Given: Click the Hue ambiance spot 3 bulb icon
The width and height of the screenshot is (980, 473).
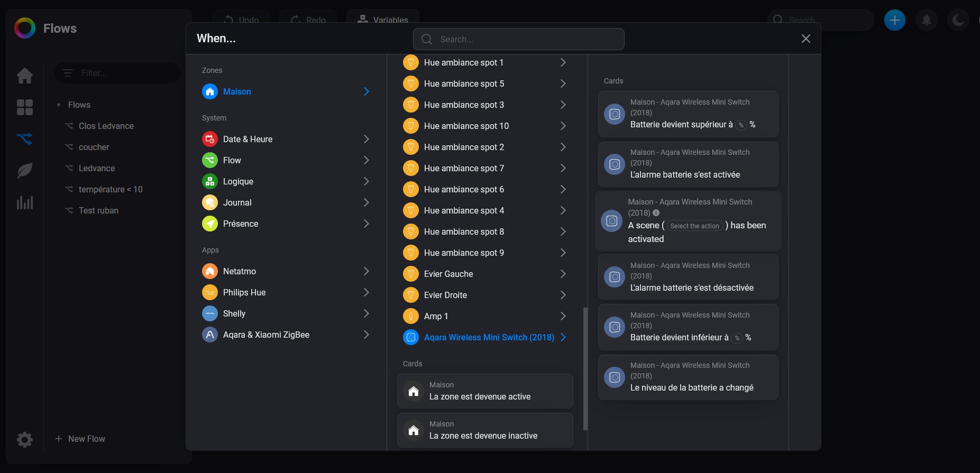Looking at the screenshot, I should (411, 105).
